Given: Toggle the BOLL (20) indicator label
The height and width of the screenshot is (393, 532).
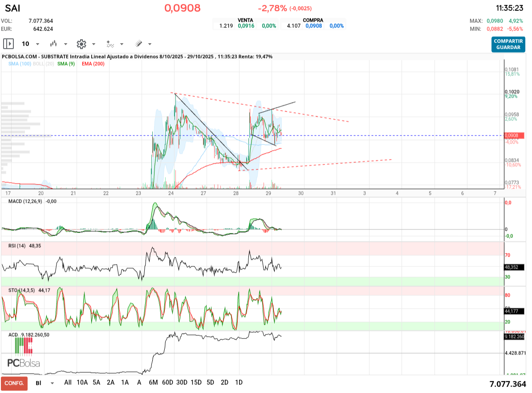Looking at the screenshot, I should point(44,64).
